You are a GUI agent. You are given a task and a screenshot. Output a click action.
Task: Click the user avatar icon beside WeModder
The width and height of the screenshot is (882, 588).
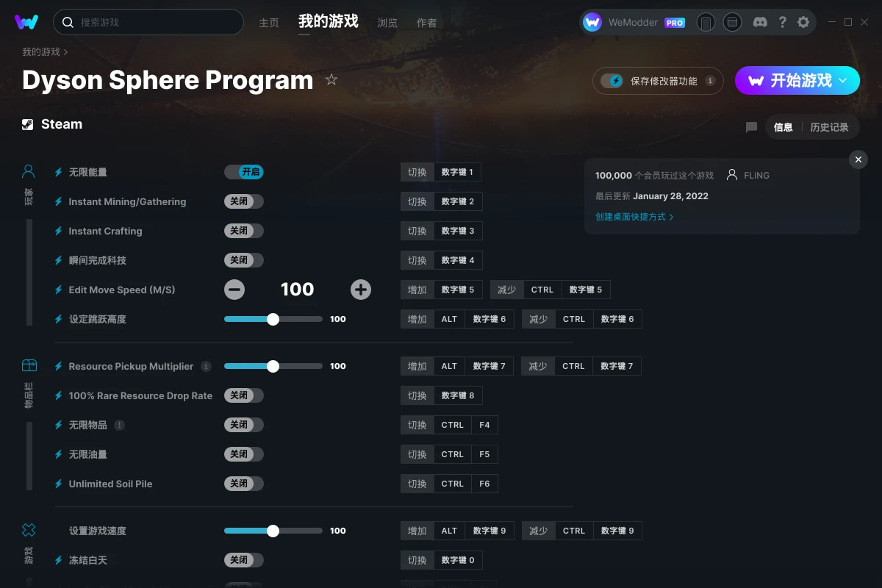point(592,22)
